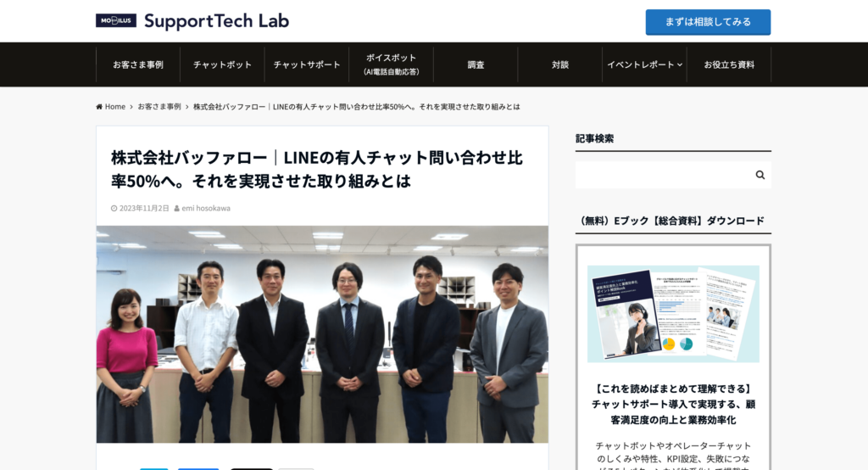
Task: Open the お客さま事例 menu item
Action: [x=138, y=64]
